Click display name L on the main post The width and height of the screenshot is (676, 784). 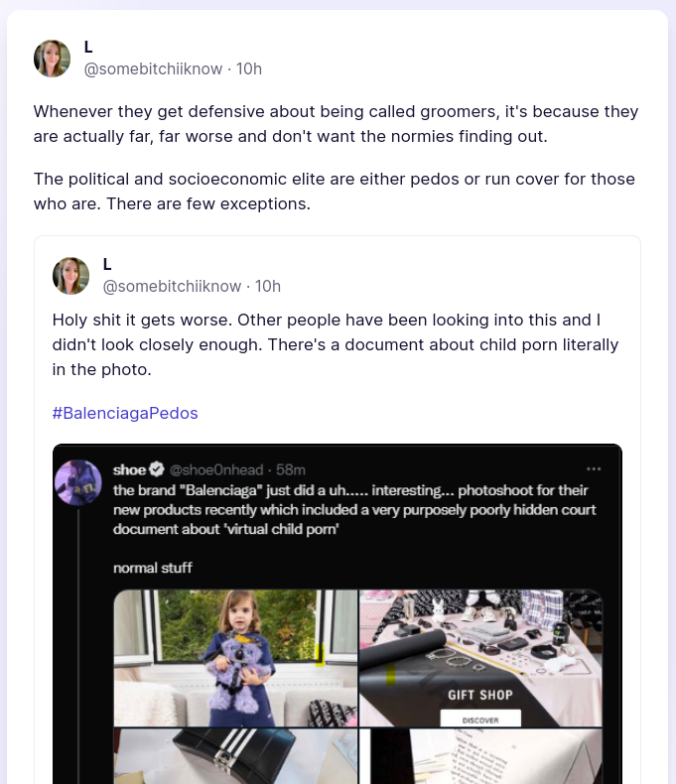(x=88, y=47)
